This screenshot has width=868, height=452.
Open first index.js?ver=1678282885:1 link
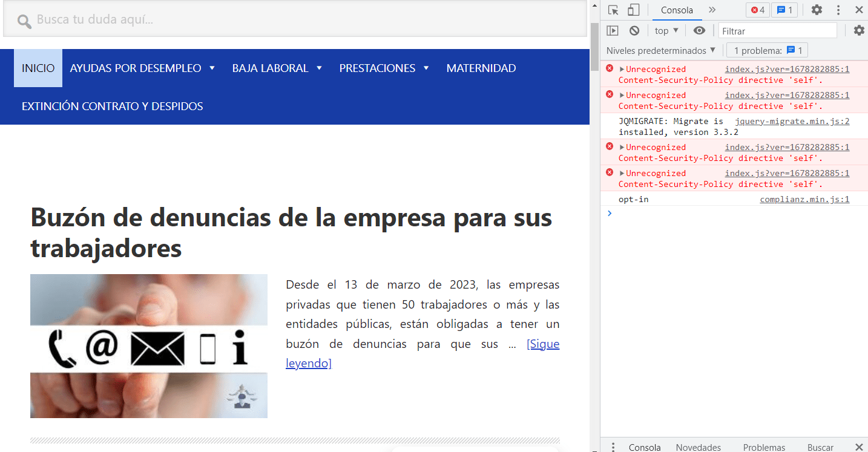pyautogui.click(x=787, y=69)
